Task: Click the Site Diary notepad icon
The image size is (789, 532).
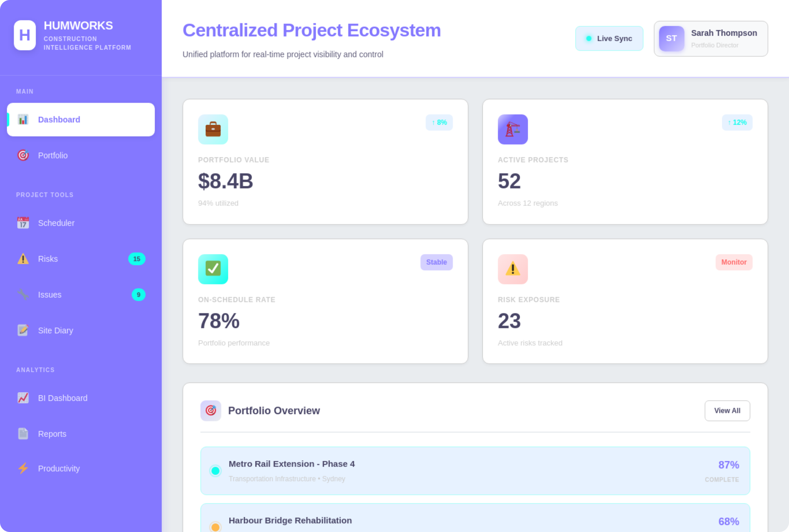Action: tap(23, 330)
